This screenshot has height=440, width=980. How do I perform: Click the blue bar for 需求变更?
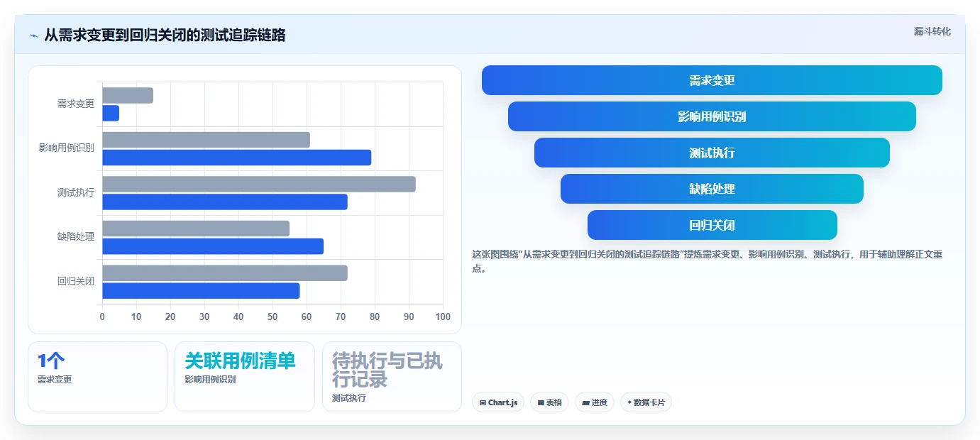(111, 113)
